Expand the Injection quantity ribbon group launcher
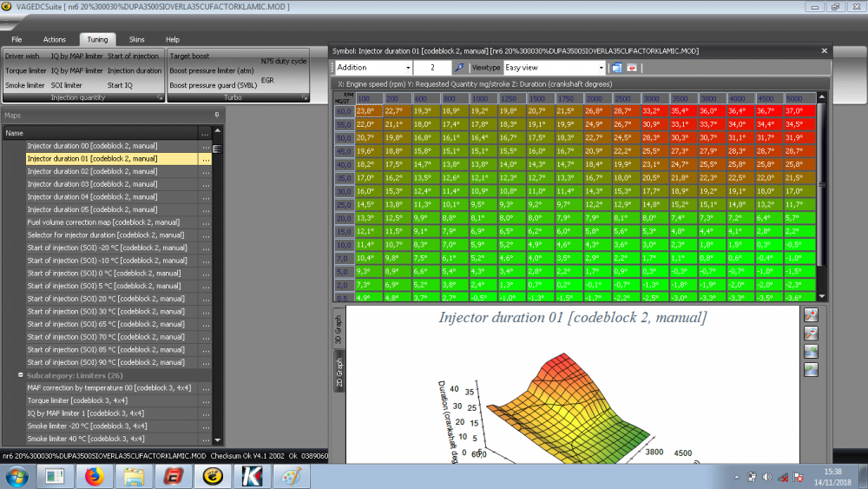Screen dimensions: 868x489 coord(160,97)
